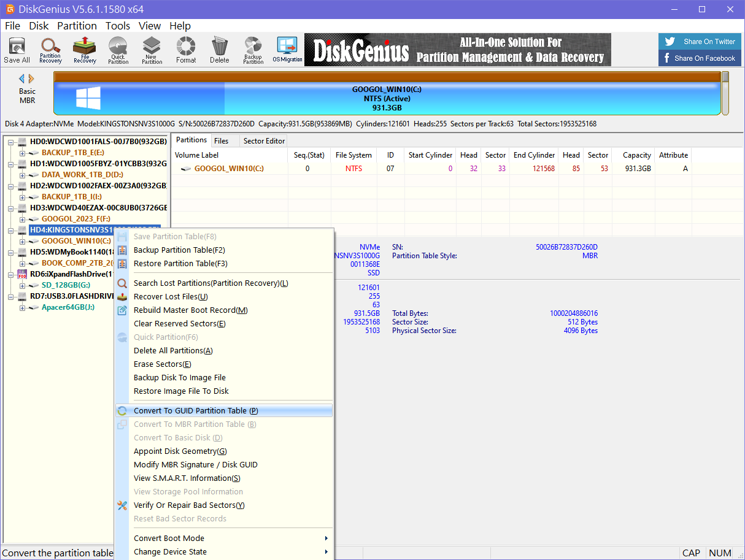Collapse the HD2 WDCWD1002FAEX disk node
Viewport: 745px width, 560px height.
pyautogui.click(x=11, y=186)
